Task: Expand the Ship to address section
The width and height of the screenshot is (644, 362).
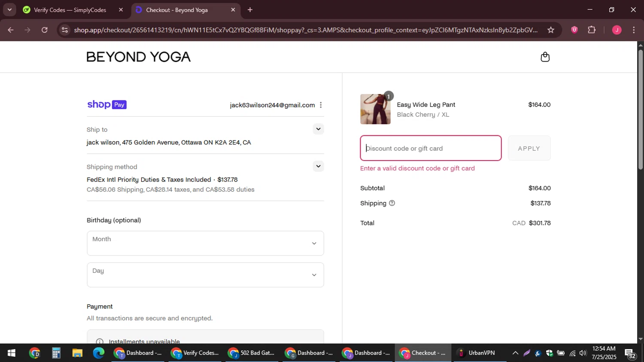Action: [318, 129]
